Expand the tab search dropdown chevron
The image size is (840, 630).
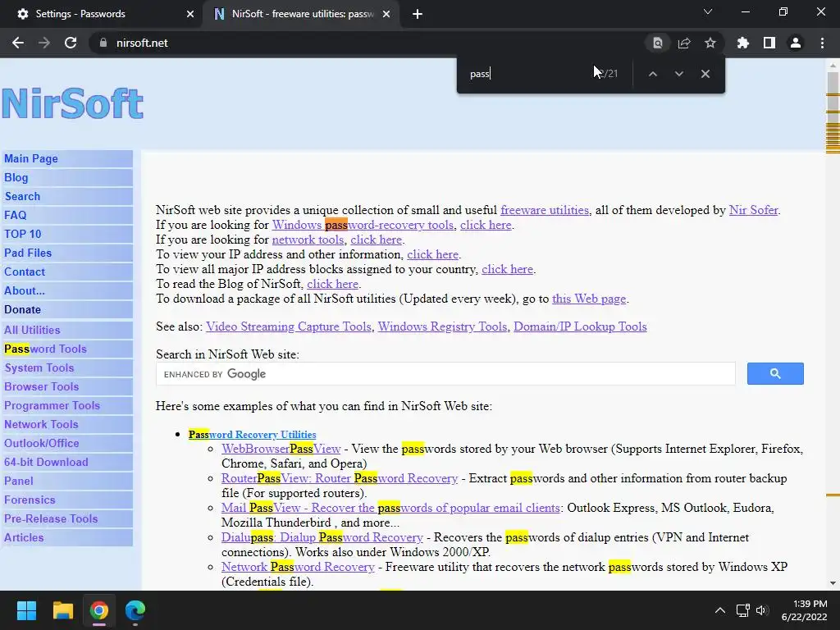[x=708, y=11]
